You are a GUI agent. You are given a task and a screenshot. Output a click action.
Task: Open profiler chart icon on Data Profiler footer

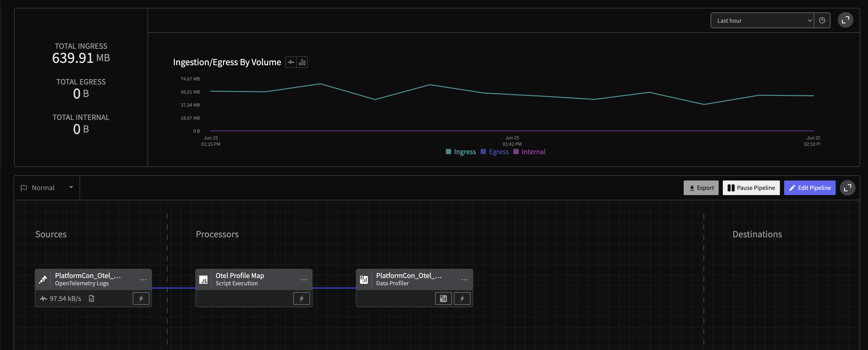point(443,298)
